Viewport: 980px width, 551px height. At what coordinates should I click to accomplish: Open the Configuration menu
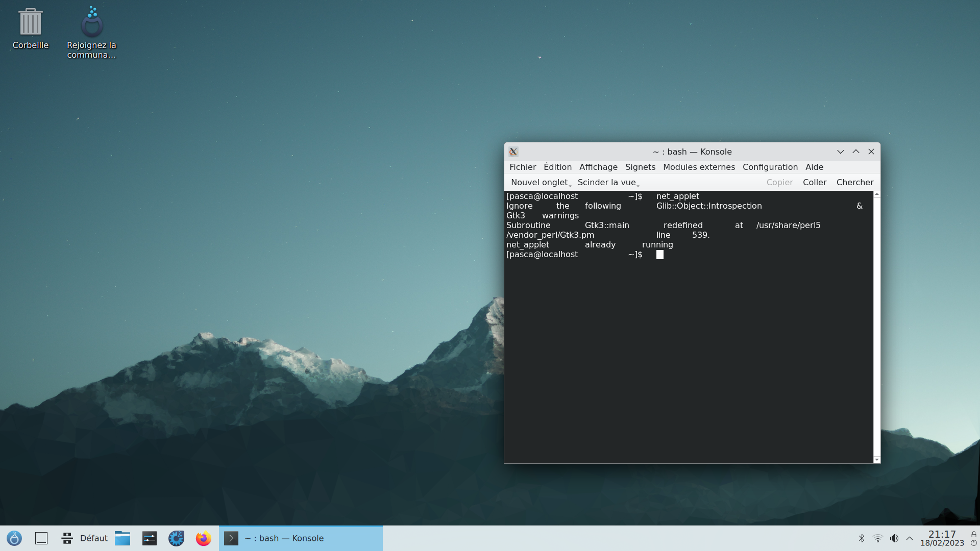(x=770, y=167)
